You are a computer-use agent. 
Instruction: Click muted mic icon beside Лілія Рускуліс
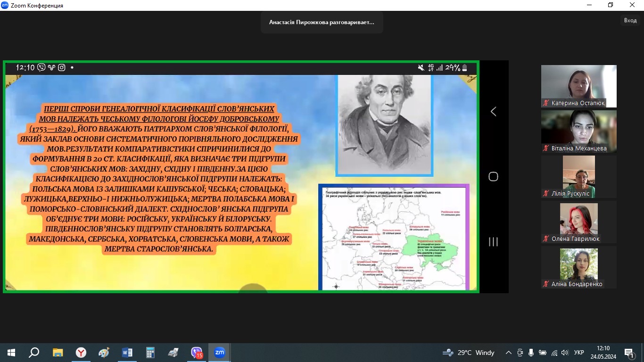(x=546, y=194)
